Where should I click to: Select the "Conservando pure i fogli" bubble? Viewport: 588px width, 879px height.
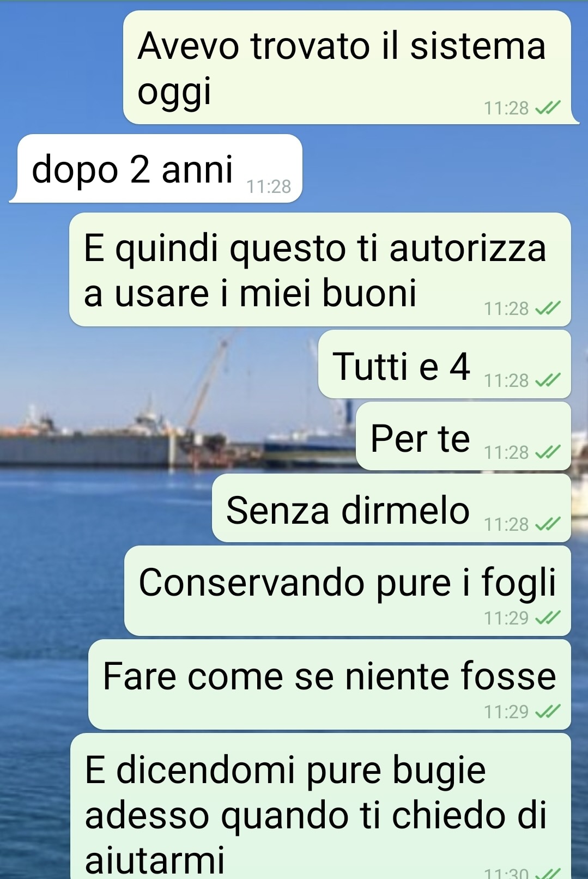point(348,591)
